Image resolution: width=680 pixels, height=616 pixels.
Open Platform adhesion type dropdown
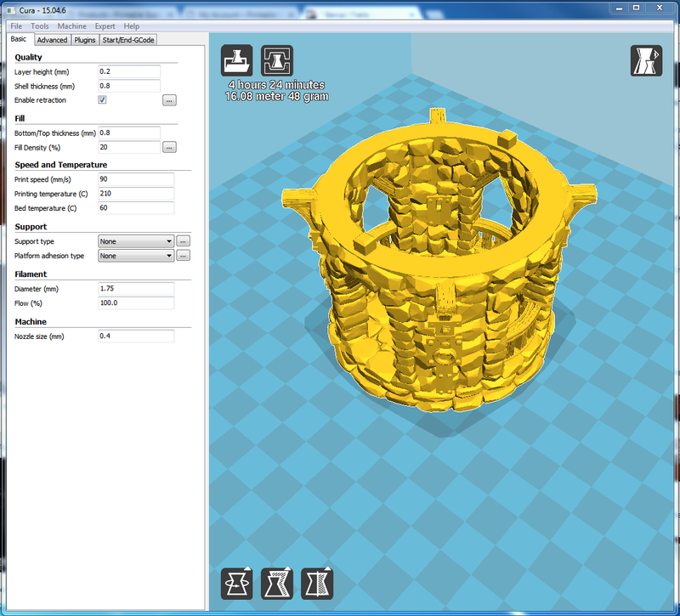(x=136, y=256)
